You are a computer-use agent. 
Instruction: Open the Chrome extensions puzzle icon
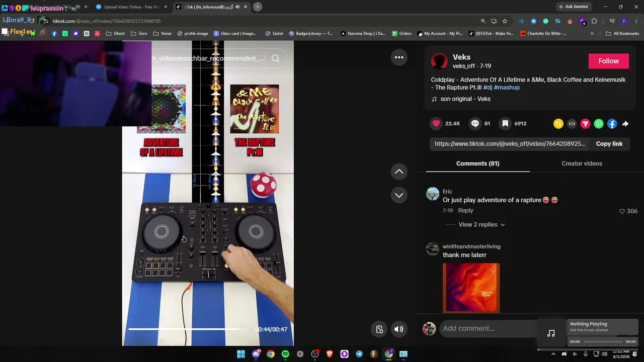[x=594, y=21]
